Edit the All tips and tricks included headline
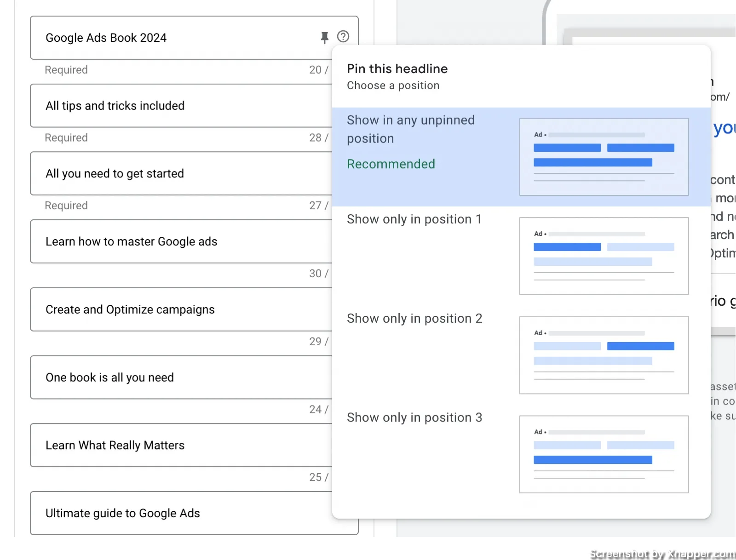This screenshot has height=560, width=736. [x=181, y=106]
